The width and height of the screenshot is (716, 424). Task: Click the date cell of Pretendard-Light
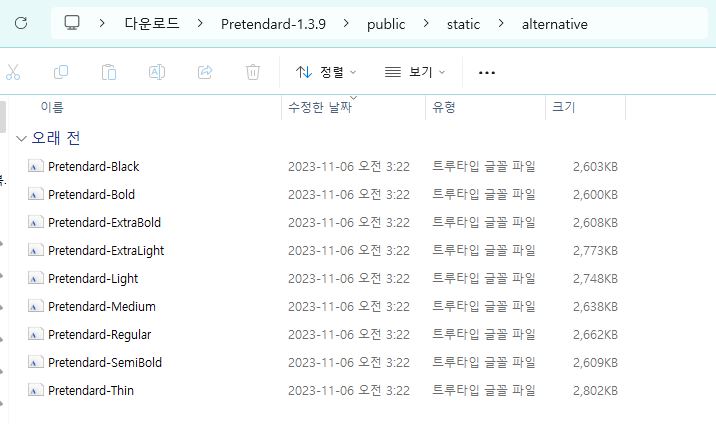349,278
